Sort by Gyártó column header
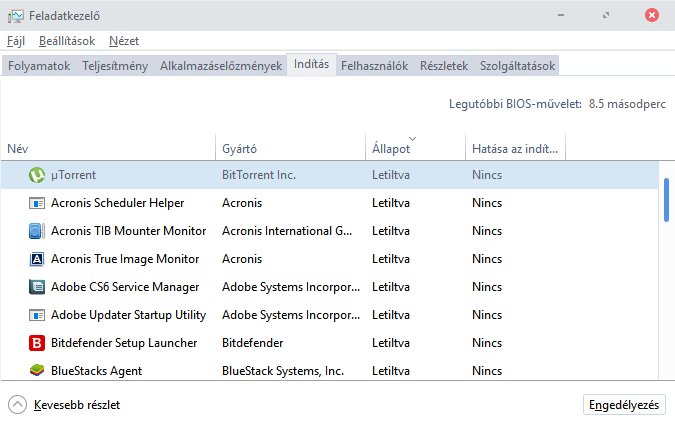This screenshot has height=429, width=675. tap(240, 149)
